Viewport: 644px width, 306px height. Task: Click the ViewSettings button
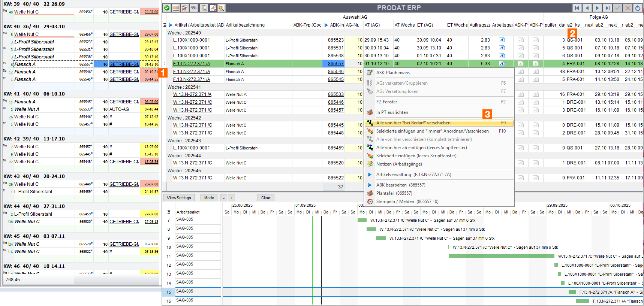click(179, 198)
